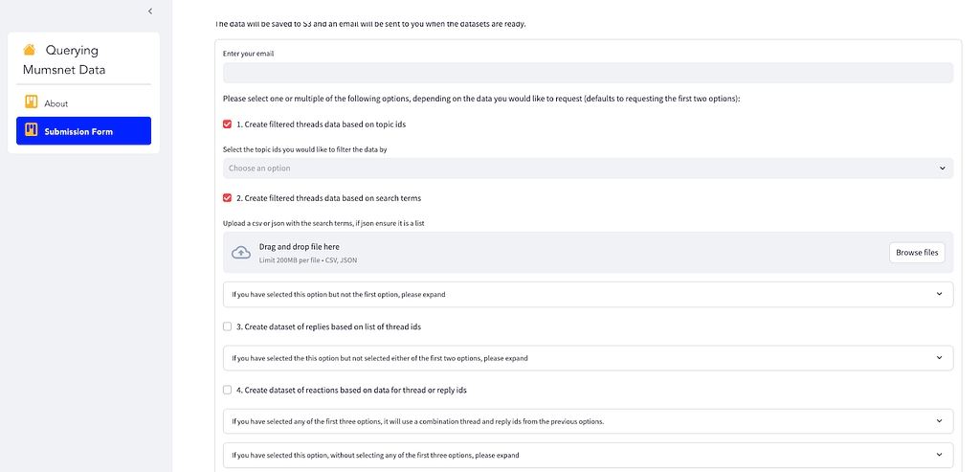Click the About page icon

pyautogui.click(x=32, y=101)
